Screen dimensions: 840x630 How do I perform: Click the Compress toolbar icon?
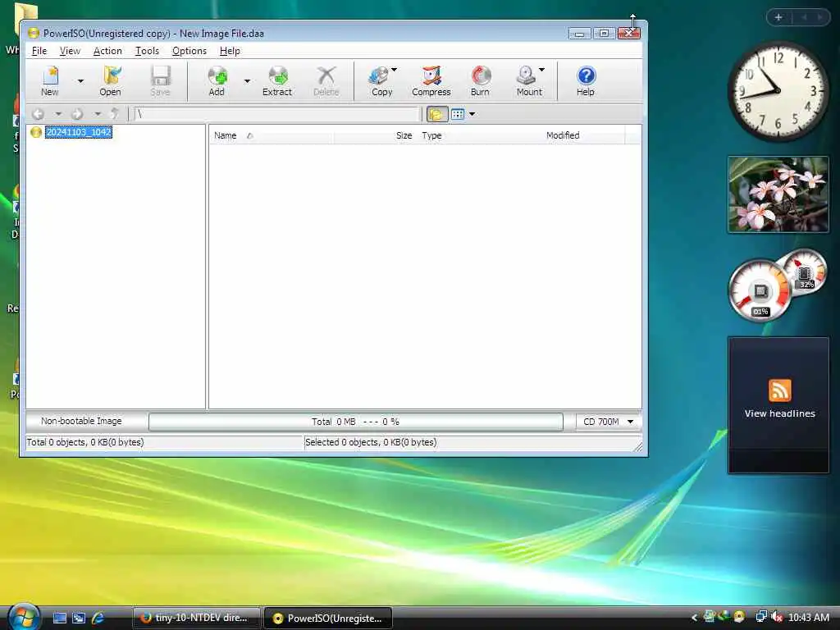click(x=431, y=81)
